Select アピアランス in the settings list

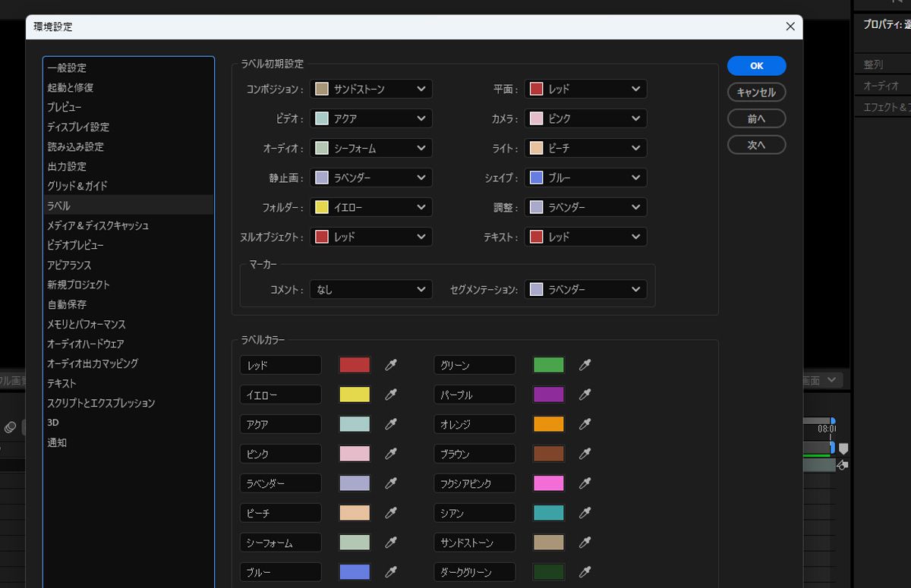tap(128, 265)
